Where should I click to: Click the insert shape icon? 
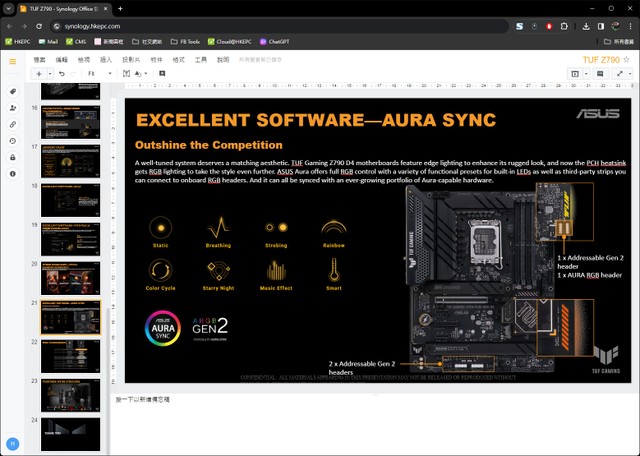pos(138,74)
